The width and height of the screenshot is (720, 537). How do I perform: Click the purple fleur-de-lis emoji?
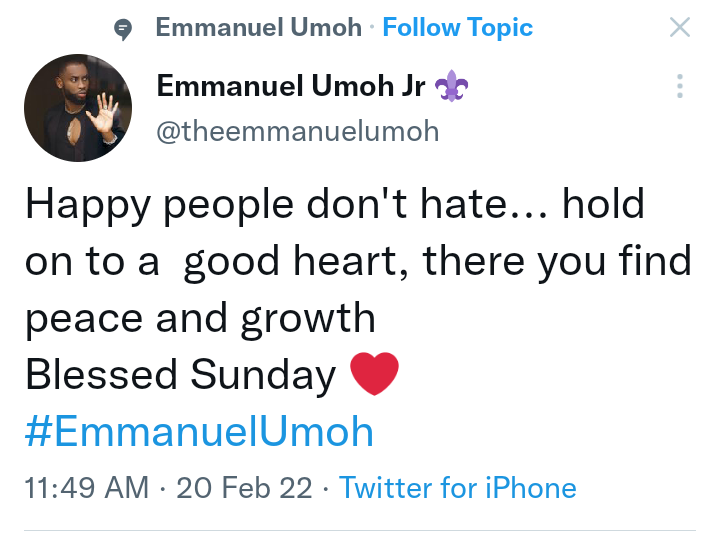coord(452,88)
